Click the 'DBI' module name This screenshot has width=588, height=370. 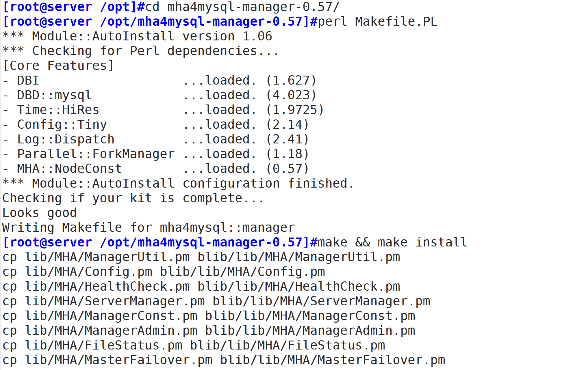pos(28,81)
